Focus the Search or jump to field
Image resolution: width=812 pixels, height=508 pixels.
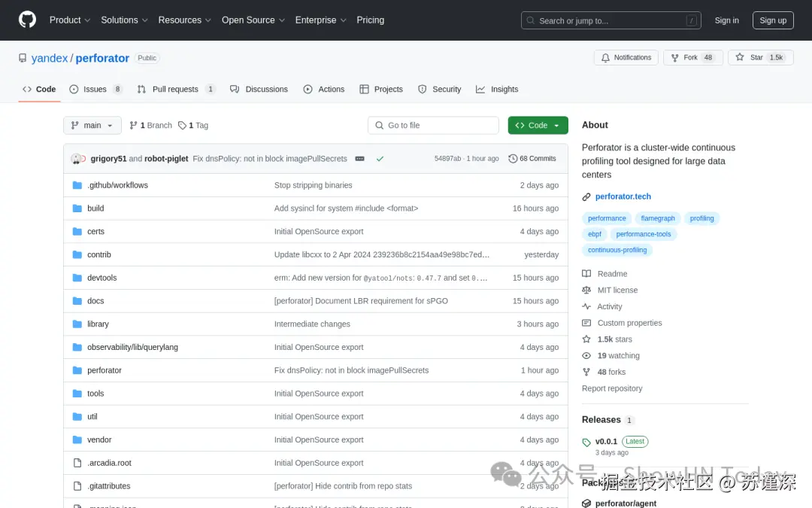point(611,21)
